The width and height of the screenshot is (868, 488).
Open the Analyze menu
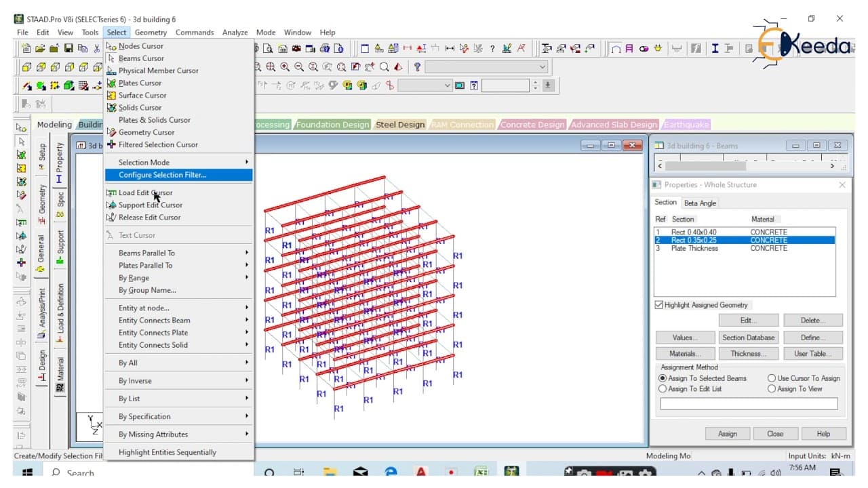(235, 33)
